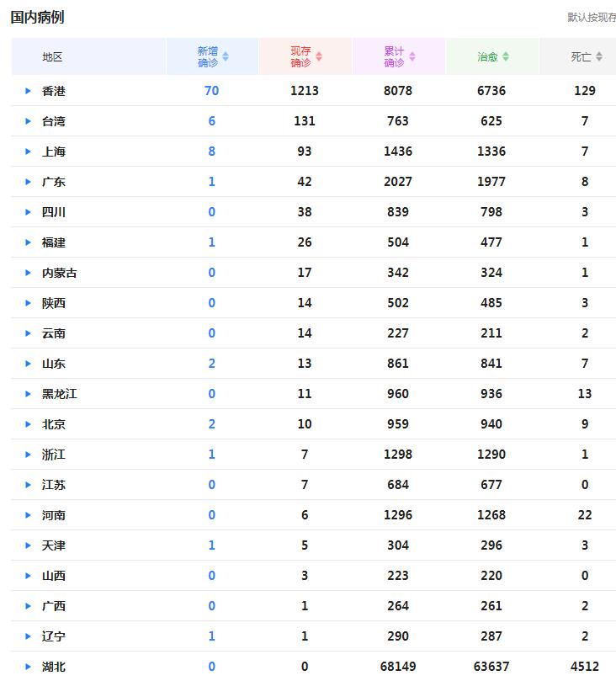This screenshot has width=616, height=681.
Task: Sort by 累计确诊 using its arrows
Action: [x=412, y=56]
